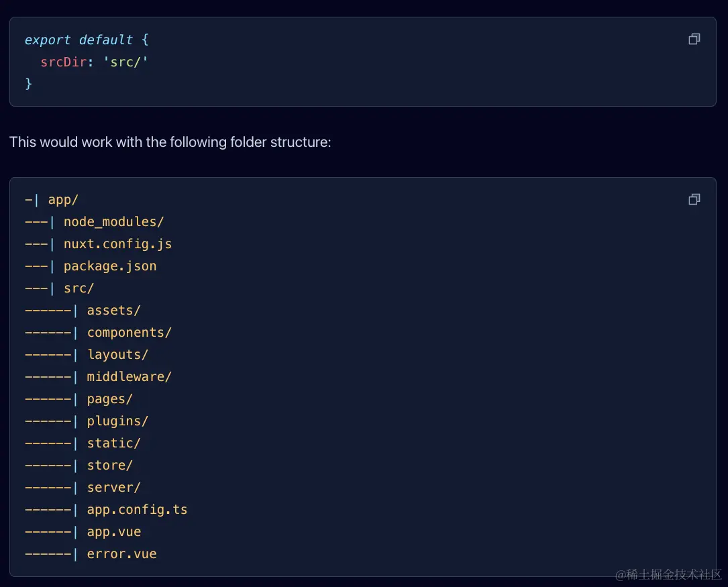Select the plugins/ folder line
The height and width of the screenshot is (587, 728).
(x=117, y=421)
